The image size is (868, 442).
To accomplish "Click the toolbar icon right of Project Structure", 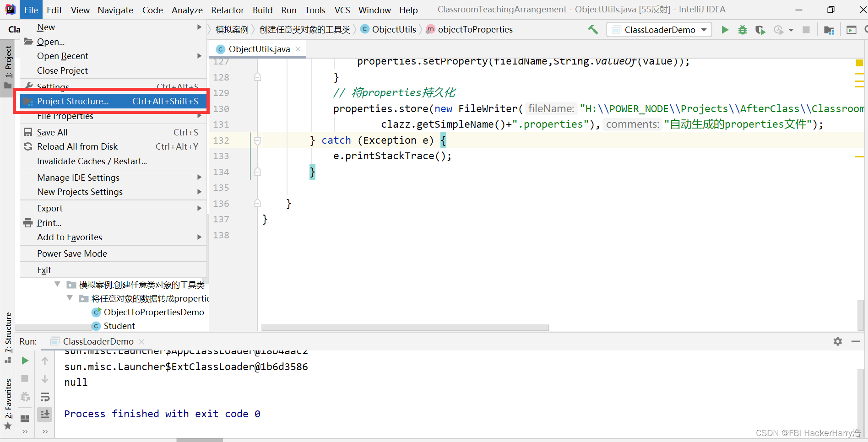I will 852,30.
